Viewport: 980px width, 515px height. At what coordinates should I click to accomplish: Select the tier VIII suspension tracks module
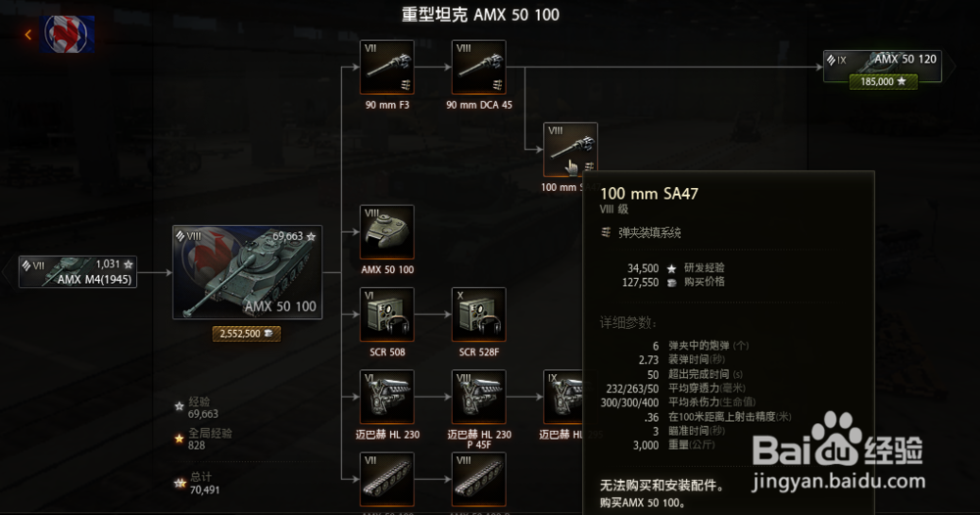click(479, 480)
